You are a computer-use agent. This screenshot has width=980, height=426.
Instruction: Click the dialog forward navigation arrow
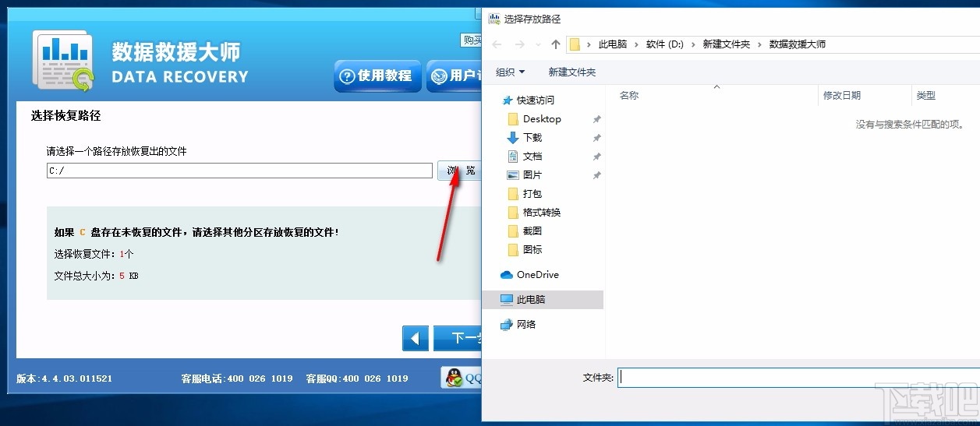click(x=520, y=44)
